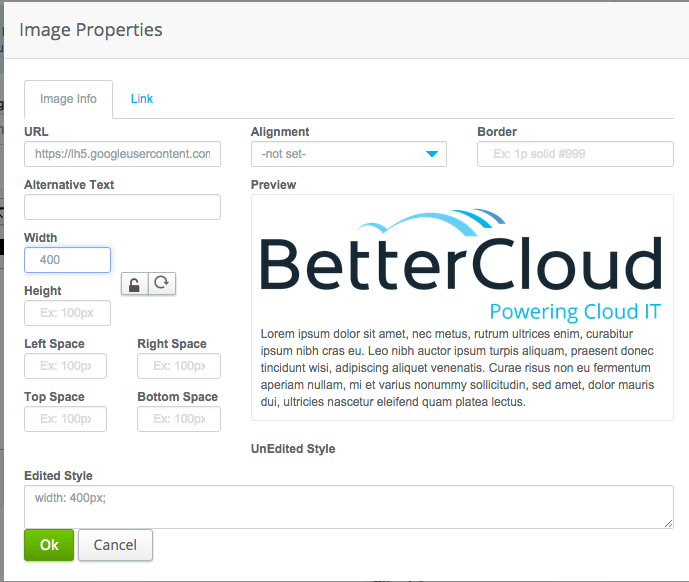This screenshot has height=582, width=689.
Task: Click the Top Space field
Action: pyautogui.click(x=65, y=419)
